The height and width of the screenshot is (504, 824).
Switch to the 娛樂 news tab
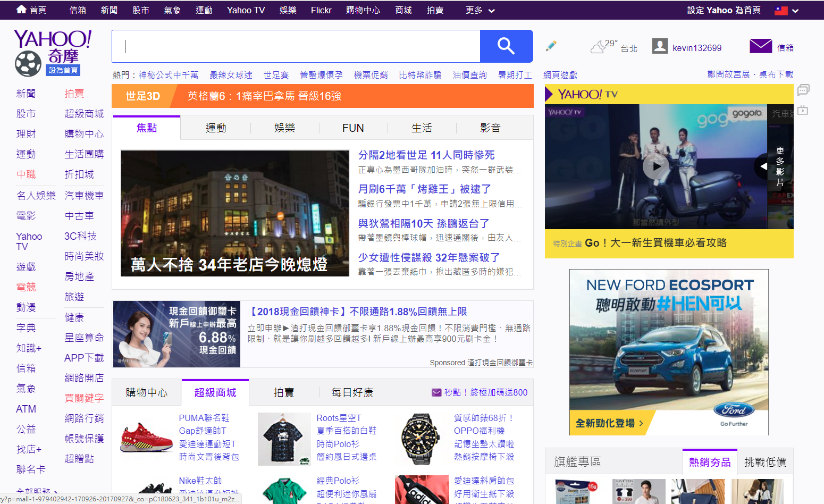(284, 128)
